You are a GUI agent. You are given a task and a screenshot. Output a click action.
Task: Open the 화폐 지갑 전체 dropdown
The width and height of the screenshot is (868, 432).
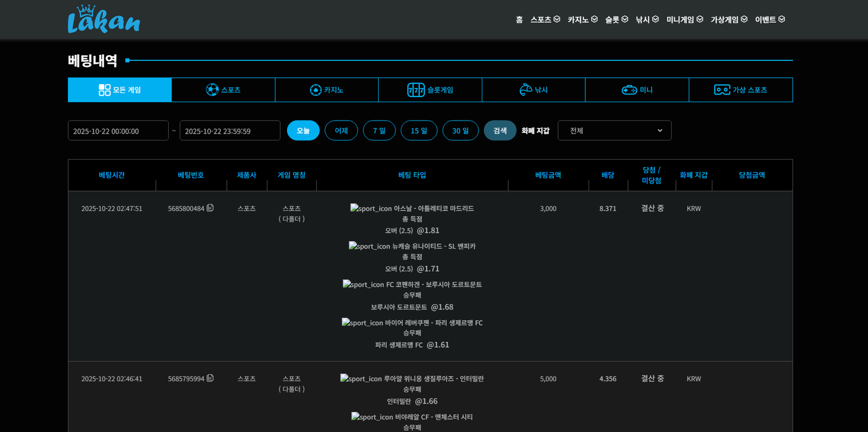pyautogui.click(x=614, y=131)
